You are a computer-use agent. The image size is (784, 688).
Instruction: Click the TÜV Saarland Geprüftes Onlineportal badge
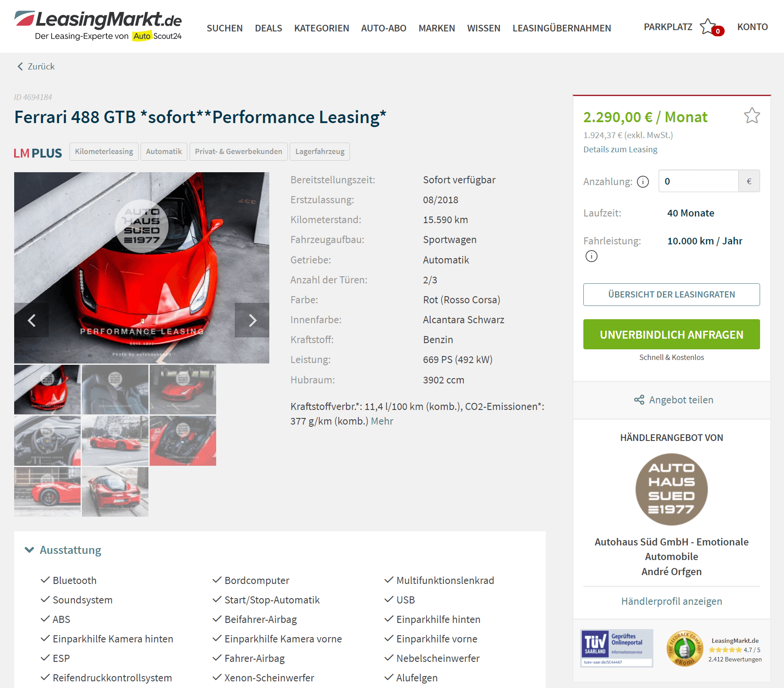[617, 648]
